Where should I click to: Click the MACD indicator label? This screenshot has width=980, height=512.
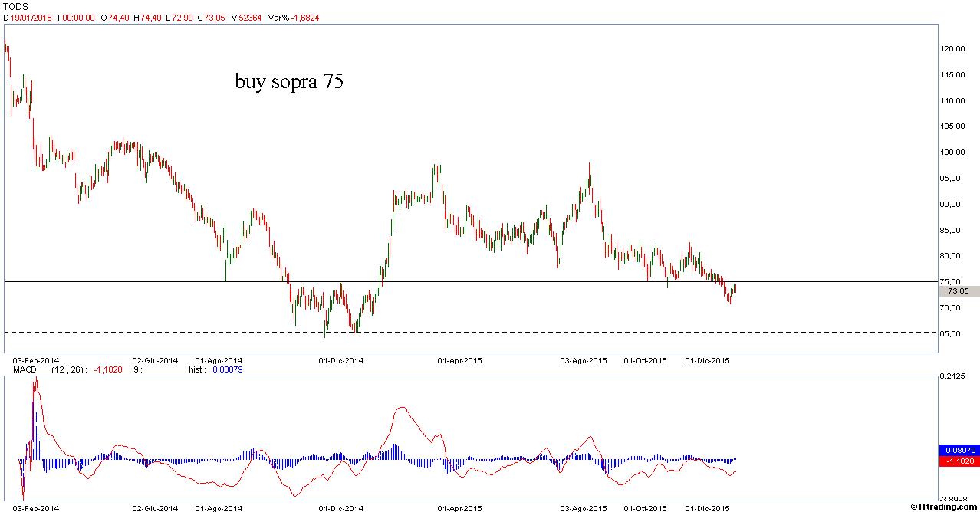point(25,369)
